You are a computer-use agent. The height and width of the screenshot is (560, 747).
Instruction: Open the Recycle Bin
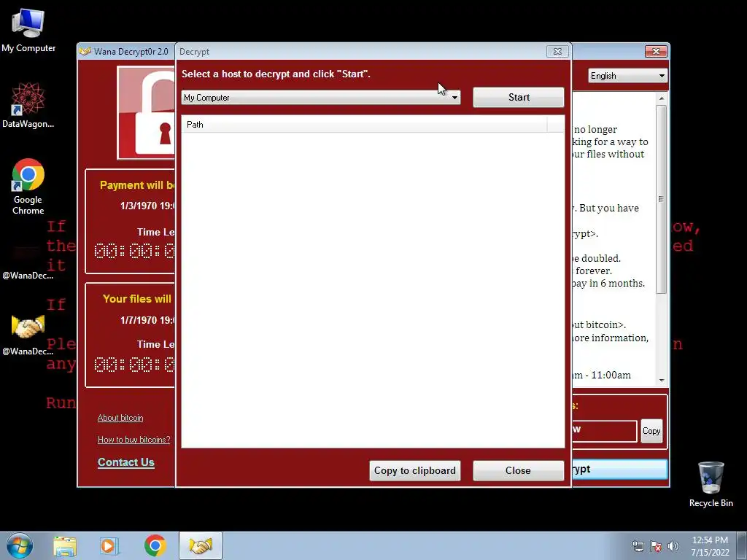coord(711,484)
